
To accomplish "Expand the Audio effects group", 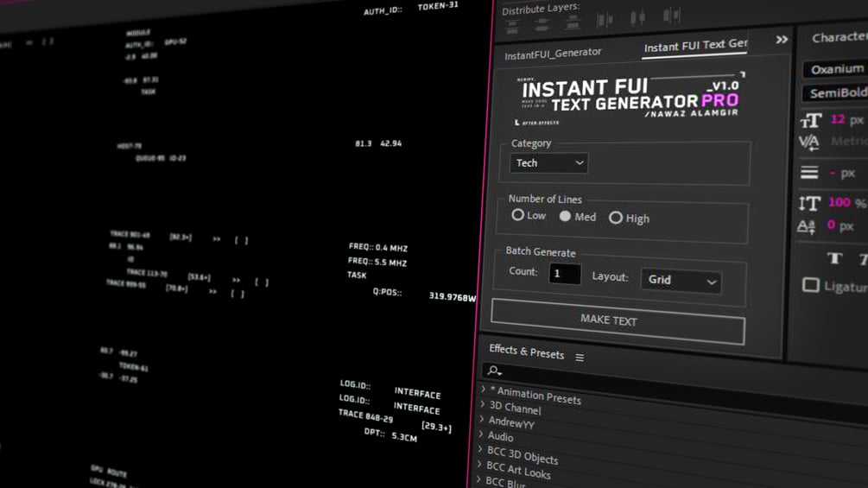I will [x=482, y=434].
